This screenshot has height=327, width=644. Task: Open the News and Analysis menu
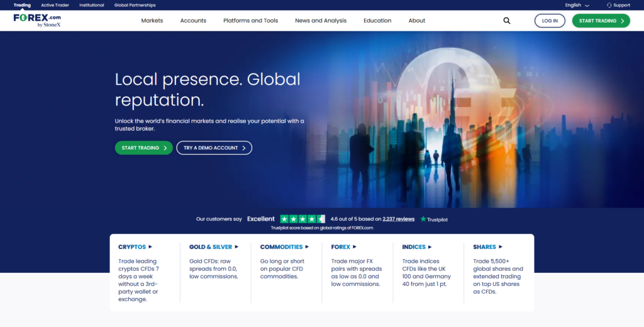(321, 21)
